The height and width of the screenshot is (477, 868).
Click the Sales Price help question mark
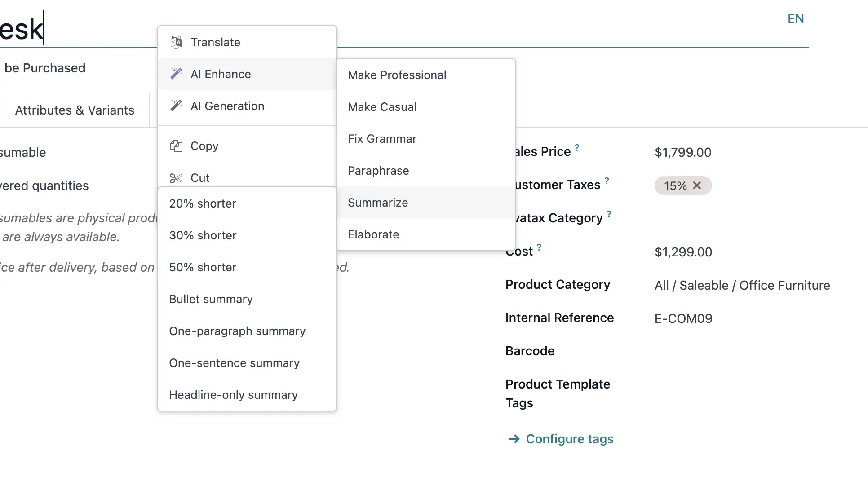pyautogui.click(x=577, y=147)
